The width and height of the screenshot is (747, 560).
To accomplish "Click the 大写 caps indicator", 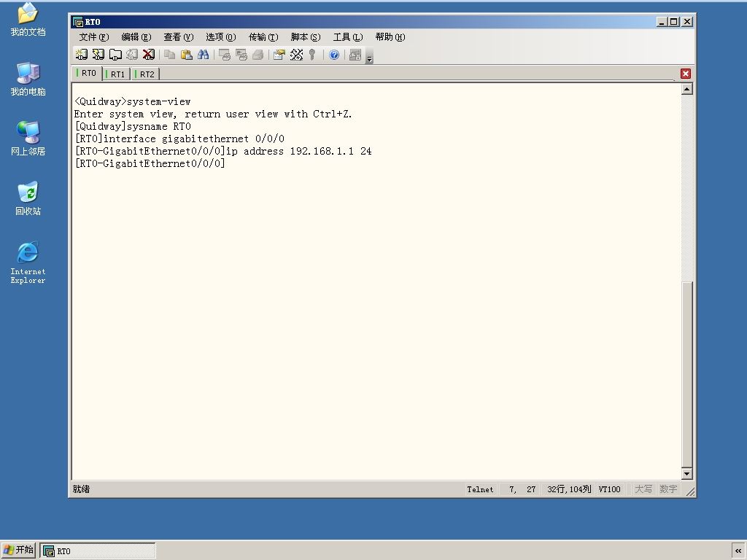I will [x=643, y=489].
